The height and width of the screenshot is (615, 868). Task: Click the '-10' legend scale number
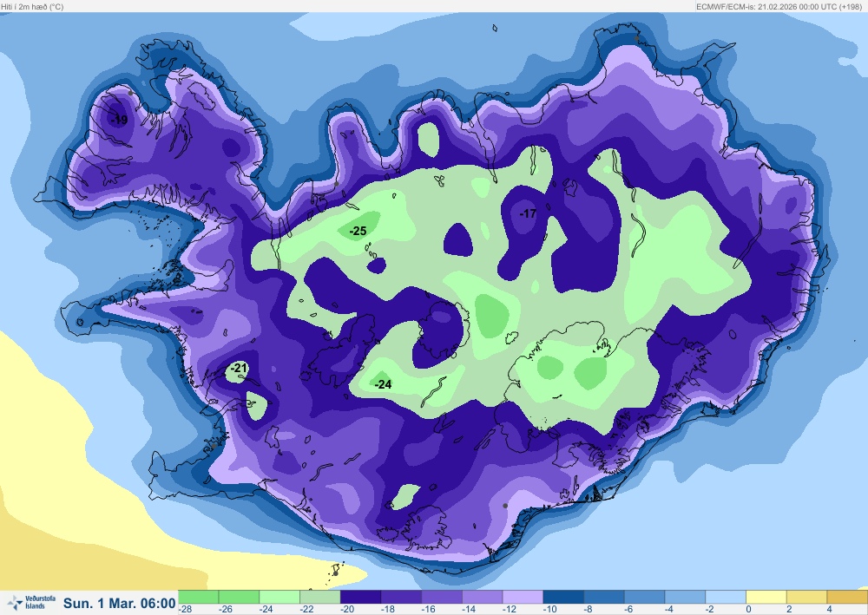point(550,610)
